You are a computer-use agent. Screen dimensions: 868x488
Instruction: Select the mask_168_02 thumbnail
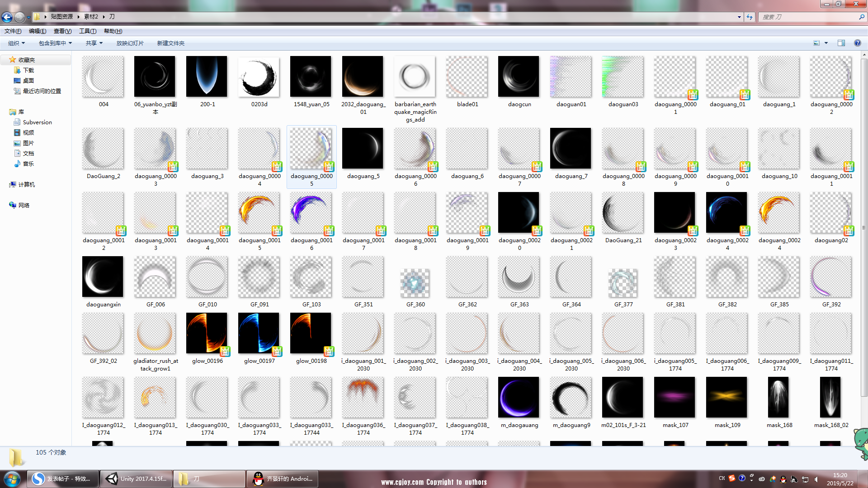point(831,397)
